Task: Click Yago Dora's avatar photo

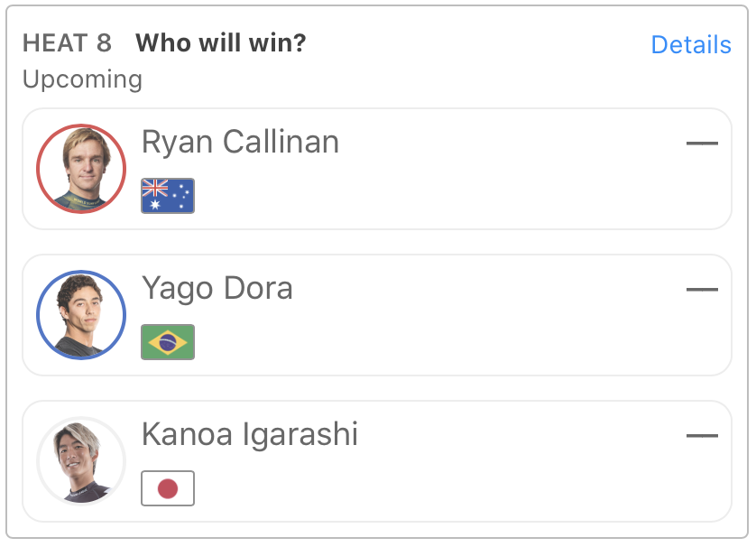Action: 81,315
